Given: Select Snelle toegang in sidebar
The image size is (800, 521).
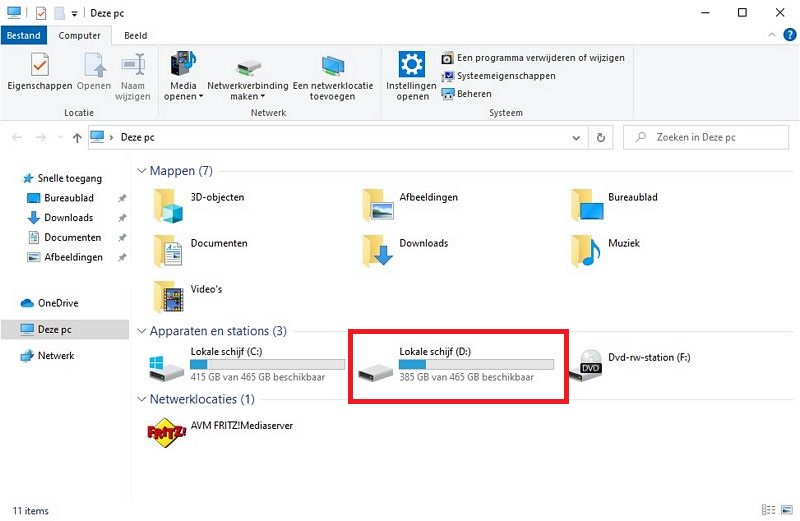Looking at the screenshot, I should click(x=62, y=178).
